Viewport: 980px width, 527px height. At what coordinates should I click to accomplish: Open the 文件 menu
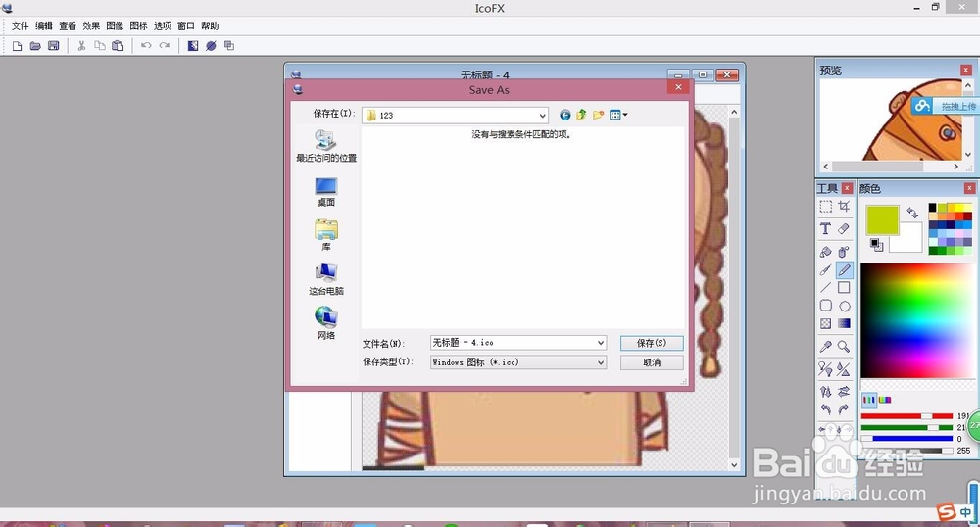(x=20, y=25)
